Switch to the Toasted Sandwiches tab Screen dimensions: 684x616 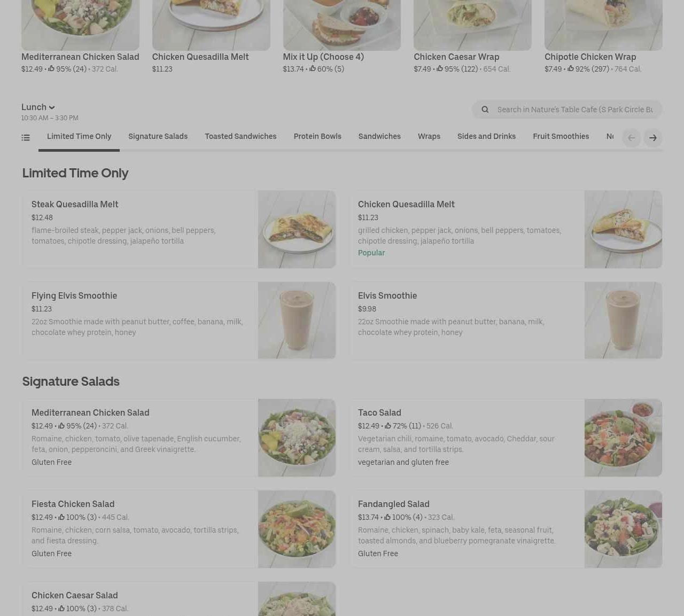pos(240,137)
